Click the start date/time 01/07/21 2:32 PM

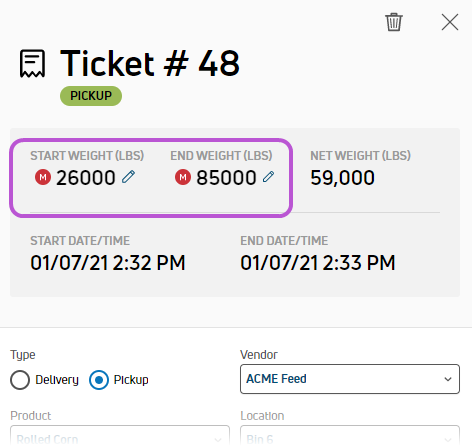point(108,263)
